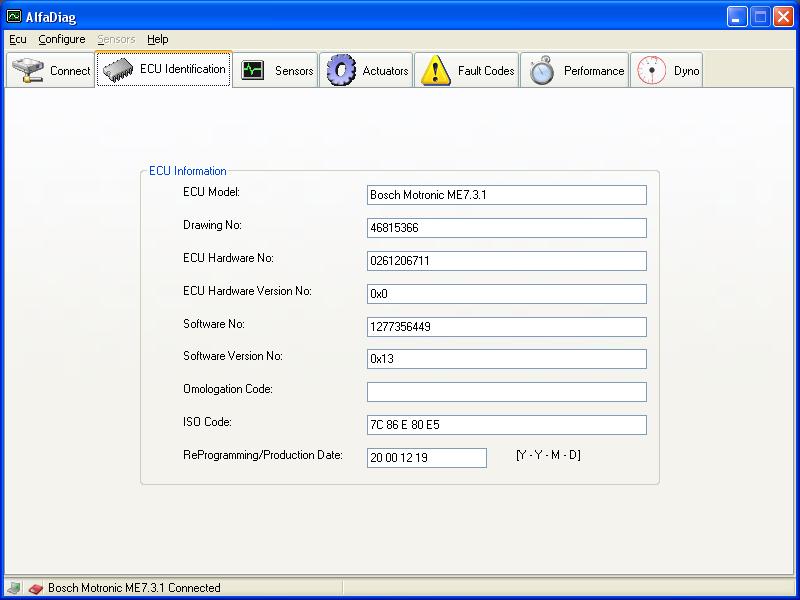
Task: Click the Dyno gauge icon
Action: click(652, 70)
